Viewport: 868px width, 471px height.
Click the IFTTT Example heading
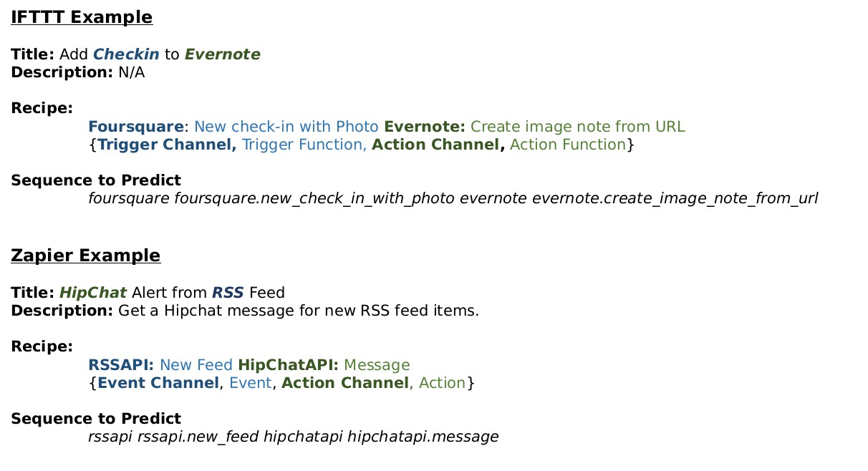tap(82, 17)
